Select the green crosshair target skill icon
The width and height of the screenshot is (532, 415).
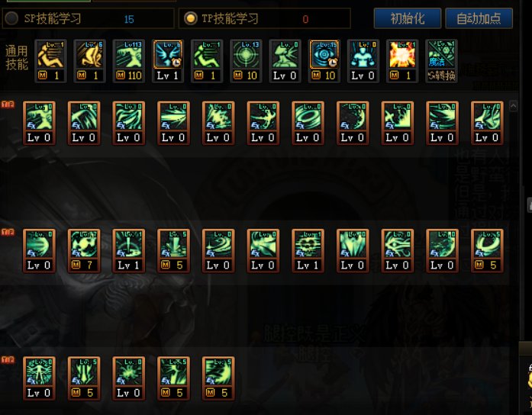click(246, 61)
